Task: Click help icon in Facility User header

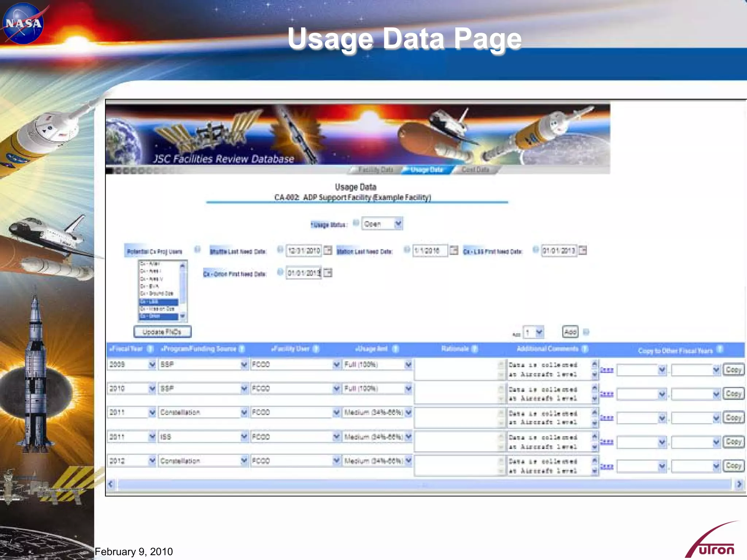Action: [x=316, y=349]
